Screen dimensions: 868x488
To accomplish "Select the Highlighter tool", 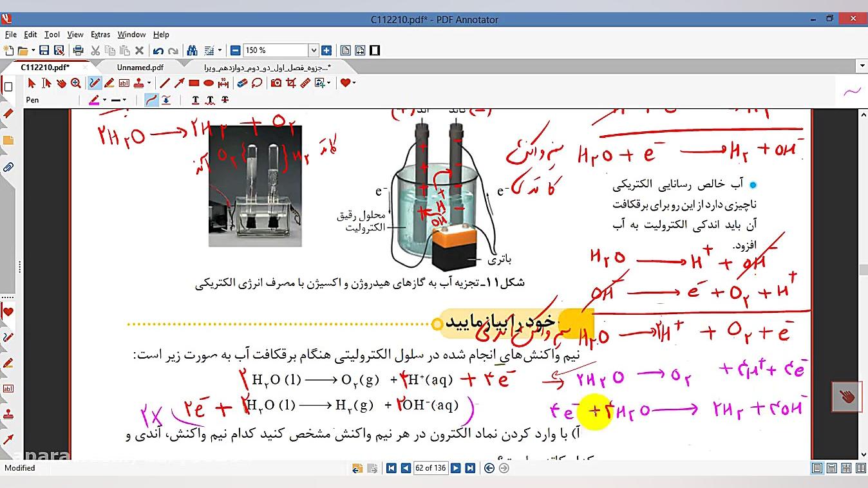I will click(108, 82).
